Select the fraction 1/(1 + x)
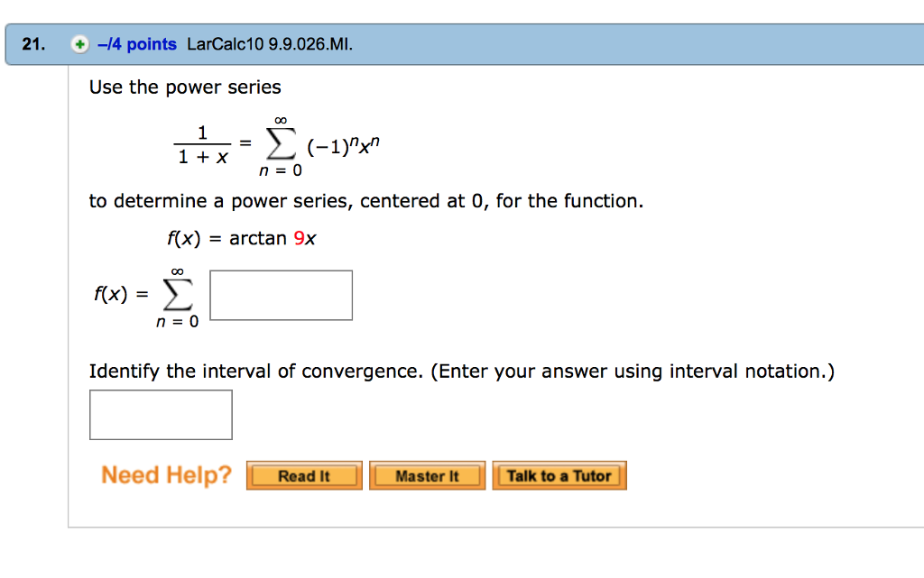 200,144
